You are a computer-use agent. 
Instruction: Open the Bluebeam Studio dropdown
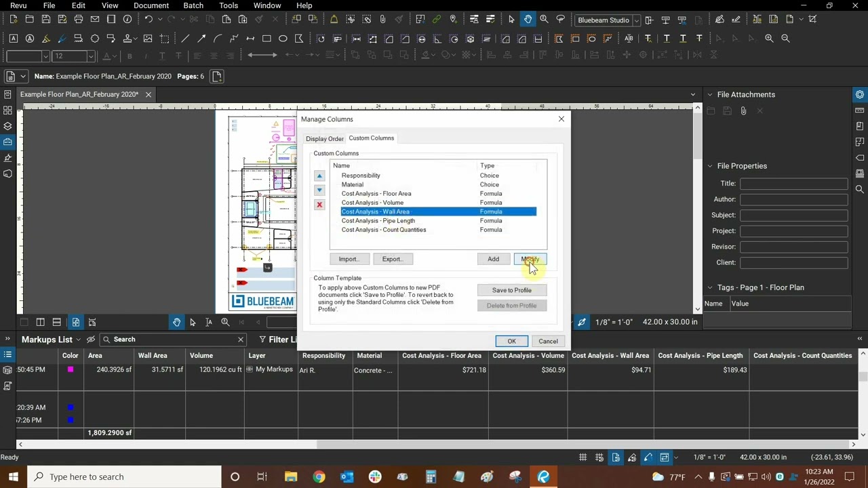[636, 20]
